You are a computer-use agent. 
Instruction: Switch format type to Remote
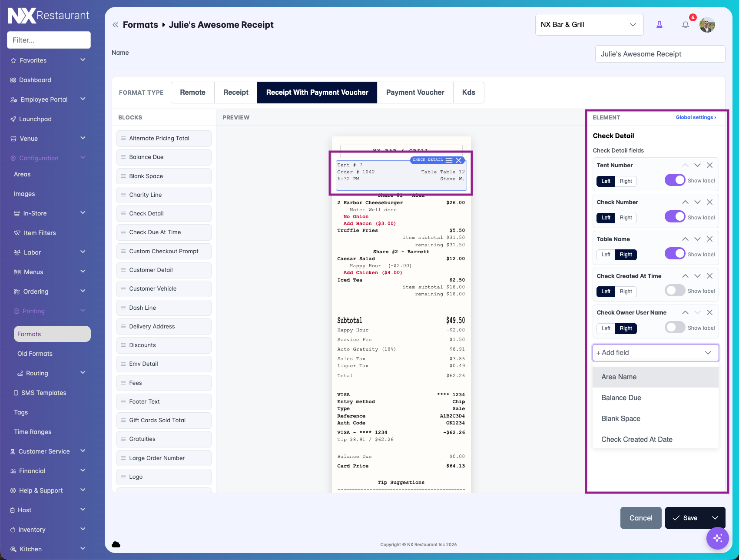point(192,93)
